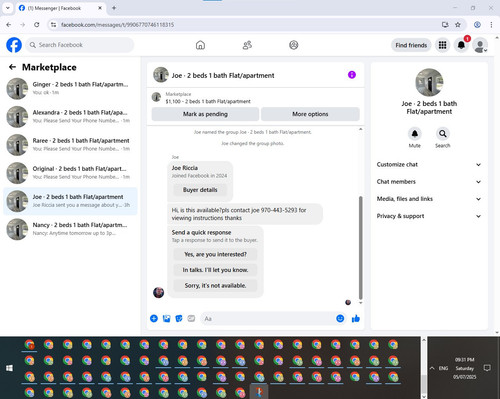Screen dimensions: 500x399
Task: Open Nancy conversation in list
Action: click(x=70, y=229)
